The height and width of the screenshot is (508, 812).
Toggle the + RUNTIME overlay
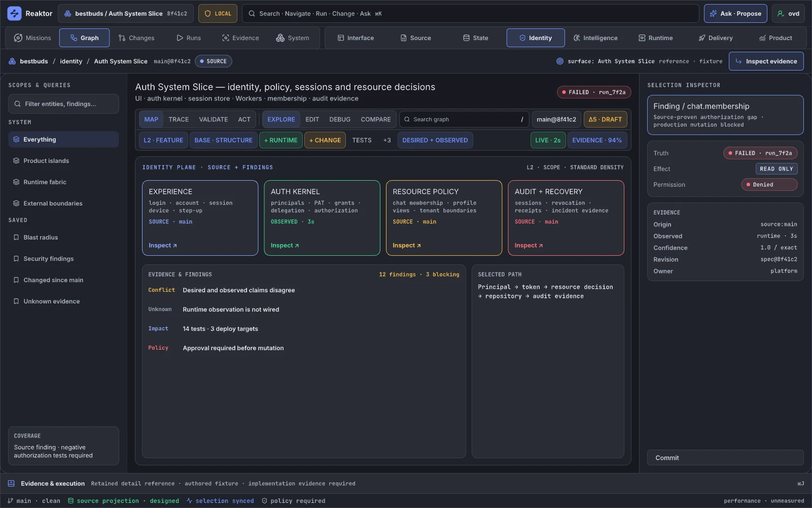click(x=280, y=141)
